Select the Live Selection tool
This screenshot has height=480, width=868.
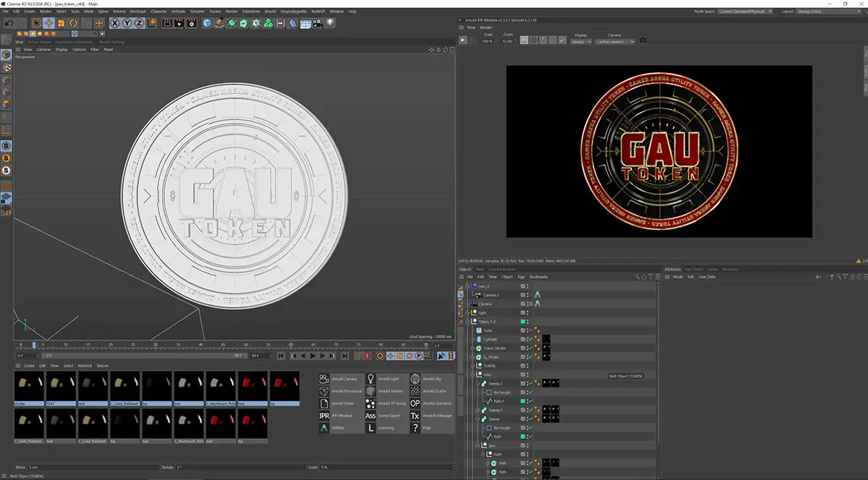pos(36,23)
